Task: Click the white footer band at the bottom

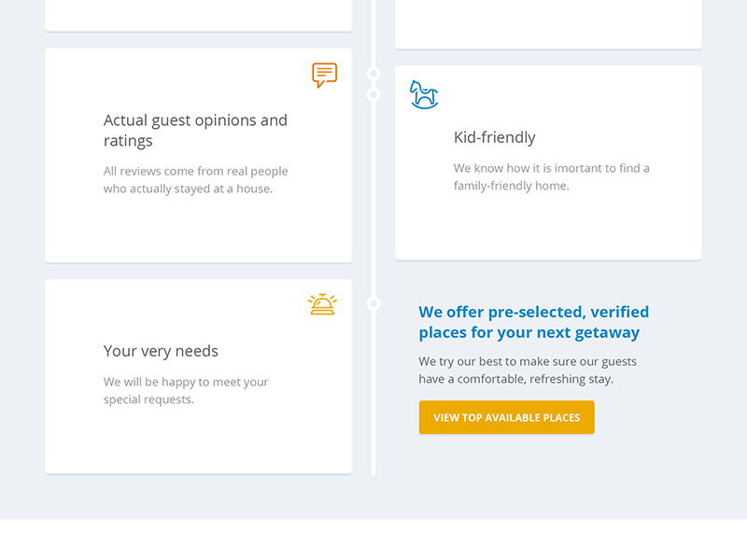Action: pyautogui.click(x=373, y=539)
